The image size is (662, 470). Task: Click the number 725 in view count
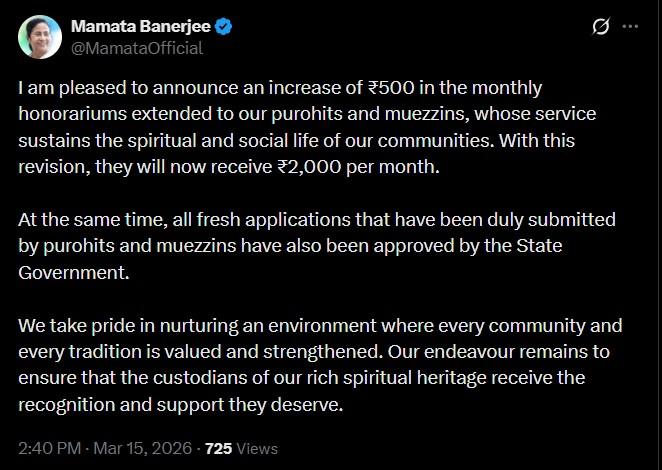pos(218,449)
